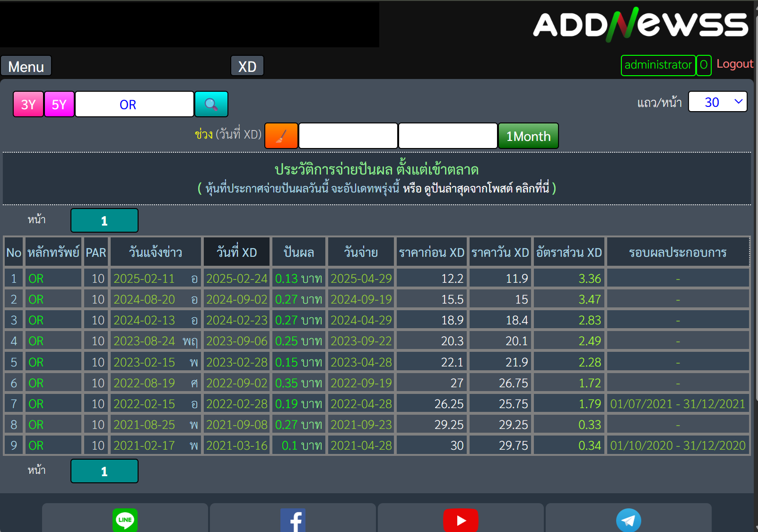Open the Menu tab
758x532 pixels.
(x=26, y=66)
